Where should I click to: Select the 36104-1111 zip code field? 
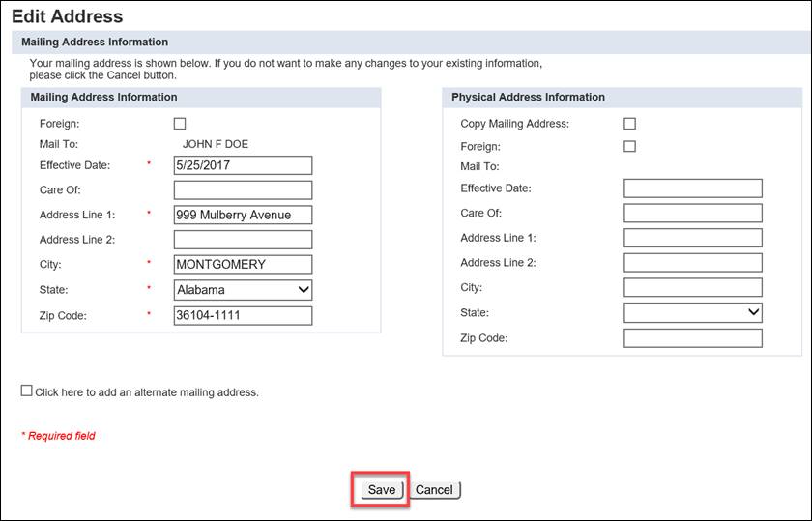243,316
